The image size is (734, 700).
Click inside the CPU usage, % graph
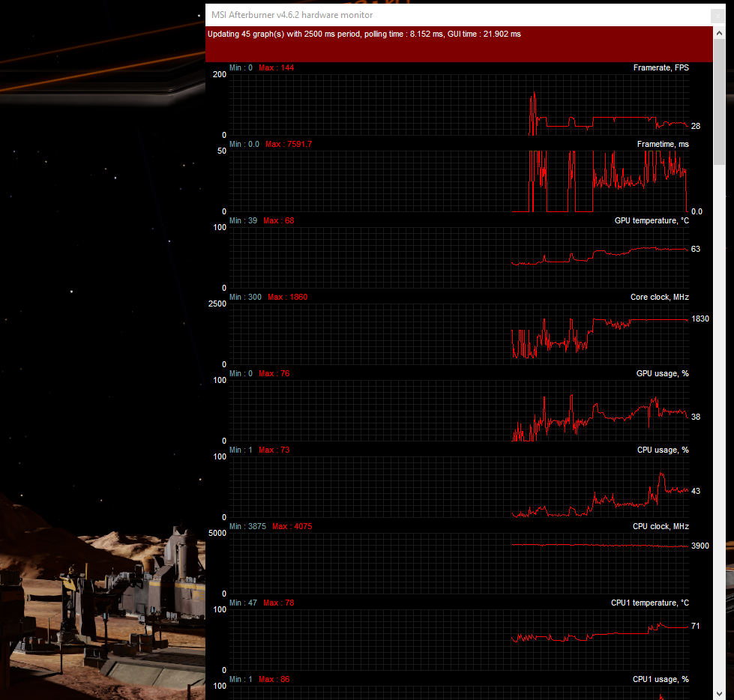[459, 486]
